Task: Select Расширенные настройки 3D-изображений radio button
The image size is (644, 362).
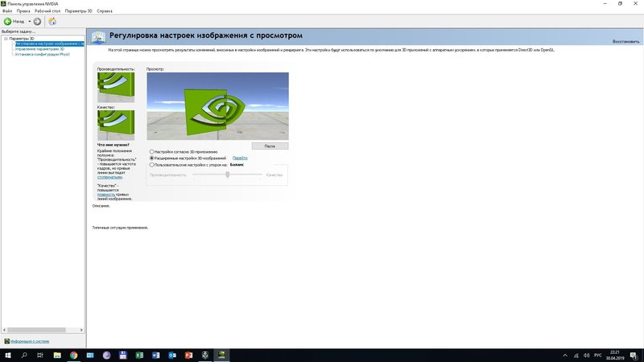Action: click(x=151, y=158)
